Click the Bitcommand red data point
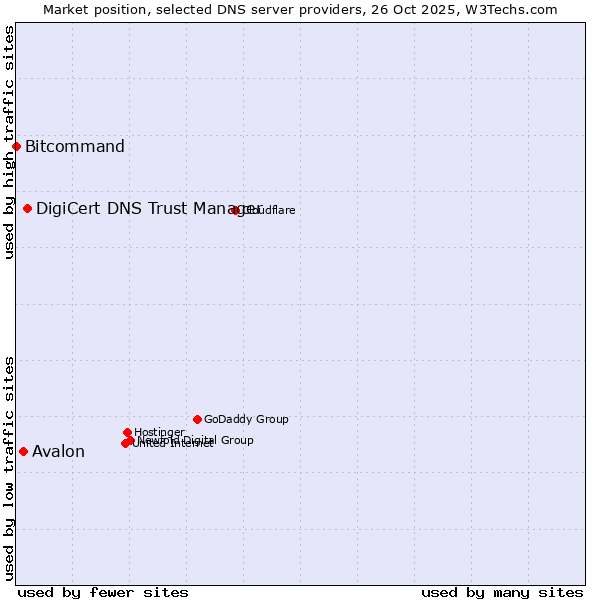Screen dimensions: 600x600 click(x=16, y=147)
